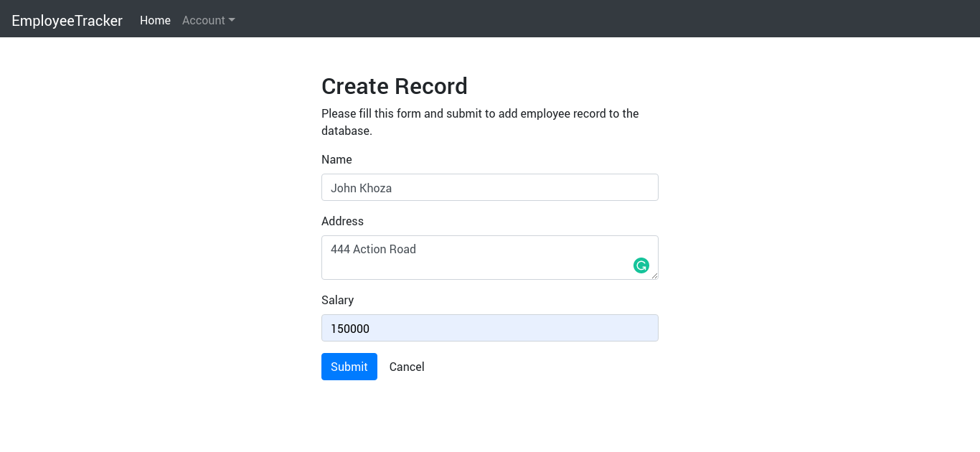Click the caret arrow beside Account
Image resolution: width=980 pixels, height=452 pixels.
pos(232,20)
